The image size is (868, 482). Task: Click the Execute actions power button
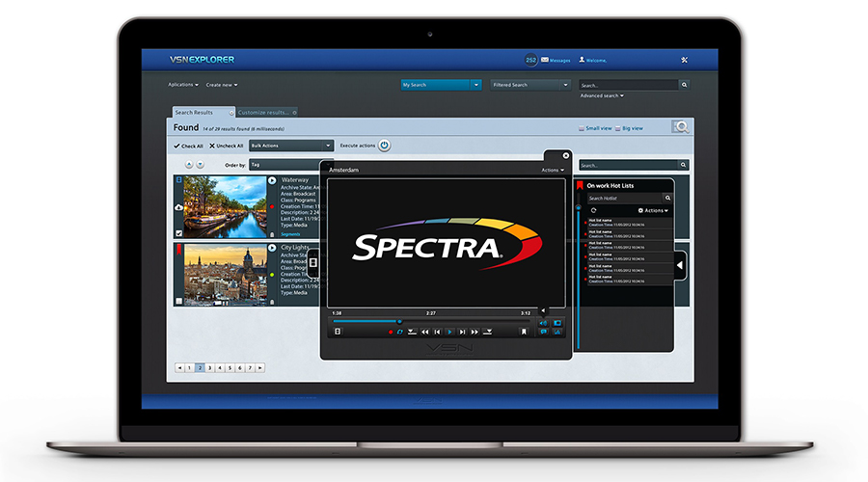click(x=384, y=146)
